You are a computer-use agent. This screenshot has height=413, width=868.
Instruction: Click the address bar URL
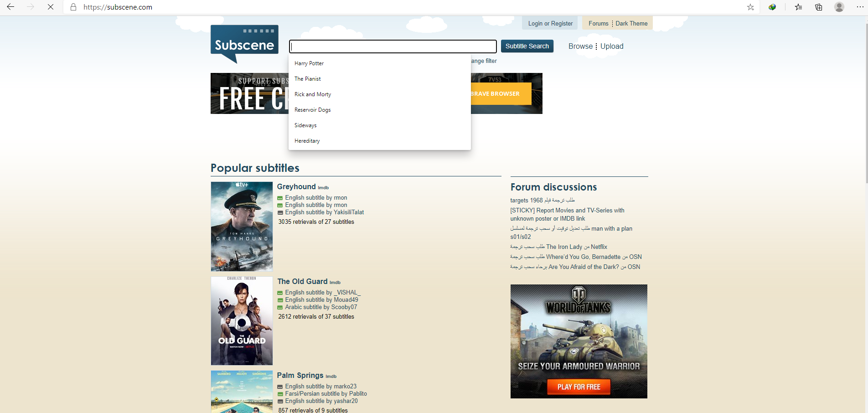click(118, 7)
